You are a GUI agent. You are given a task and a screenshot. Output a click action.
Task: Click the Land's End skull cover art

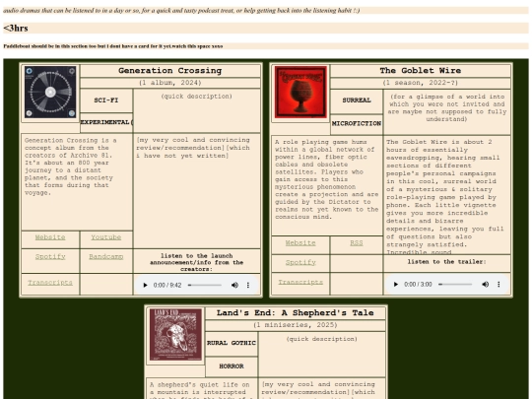point(175,335)
